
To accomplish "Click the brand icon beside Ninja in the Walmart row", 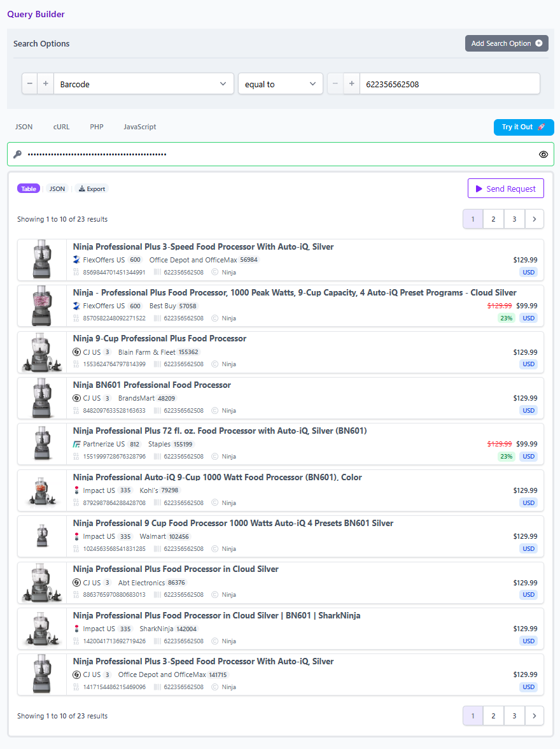I will [215, 549].
